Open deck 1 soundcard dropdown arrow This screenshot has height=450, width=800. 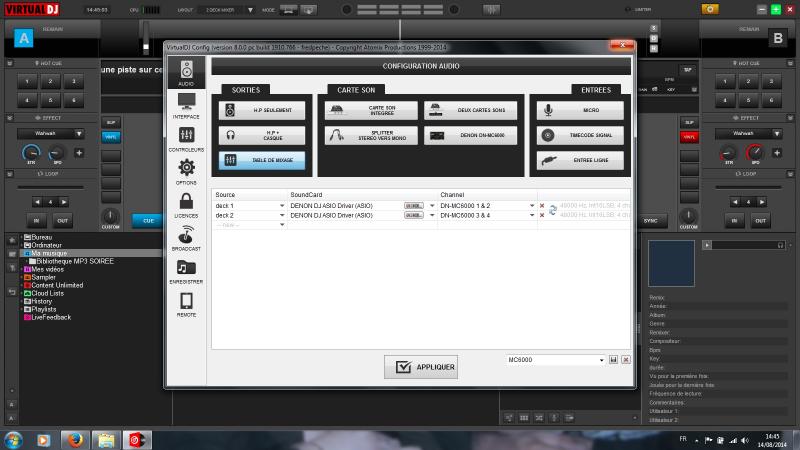coord(432,206)
